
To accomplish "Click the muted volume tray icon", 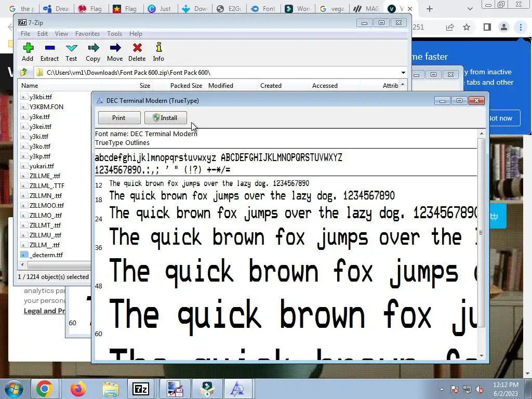I will point(480,390).
